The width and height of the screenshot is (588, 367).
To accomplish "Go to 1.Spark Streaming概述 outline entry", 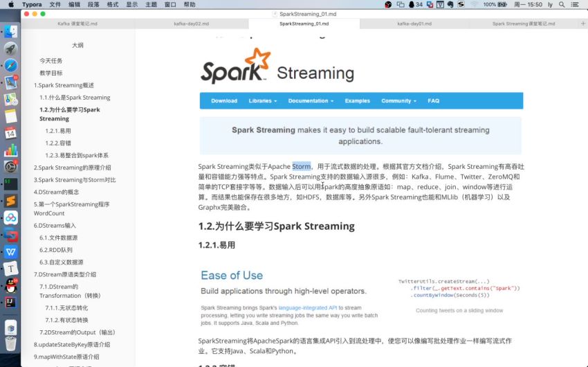I will 64,85.
